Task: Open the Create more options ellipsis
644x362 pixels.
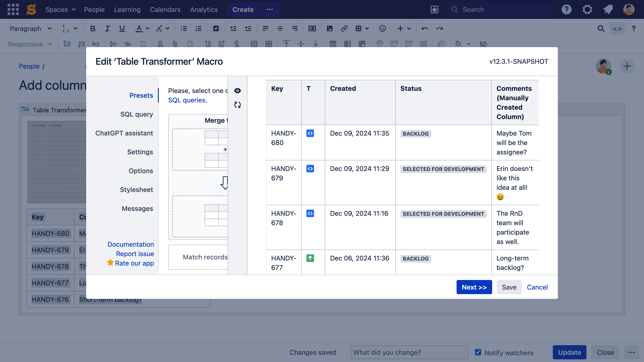Action: coord(270,9)
